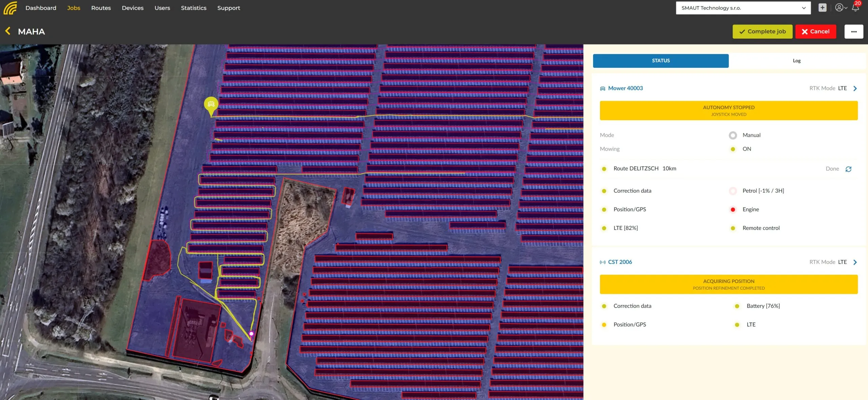Click the mower icon beside Mower 40003
The image size is (868, 400).
pyautogui.click(x=603, y=89)
